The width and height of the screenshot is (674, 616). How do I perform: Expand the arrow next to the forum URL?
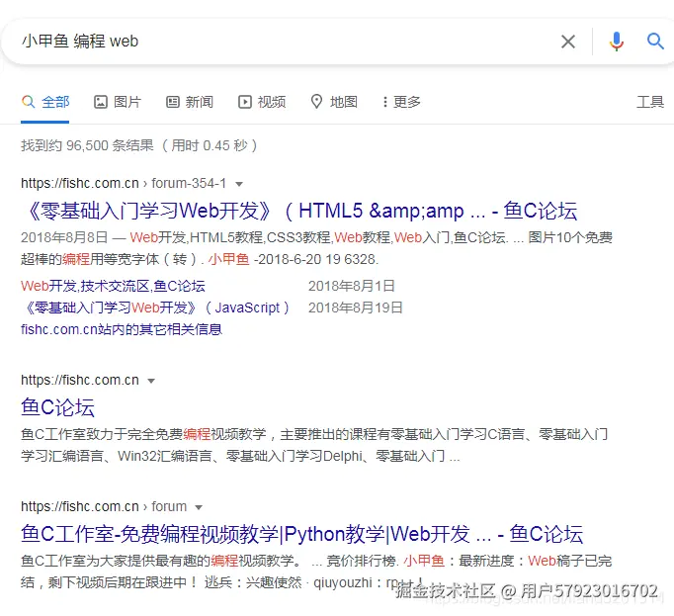[199, 507]
